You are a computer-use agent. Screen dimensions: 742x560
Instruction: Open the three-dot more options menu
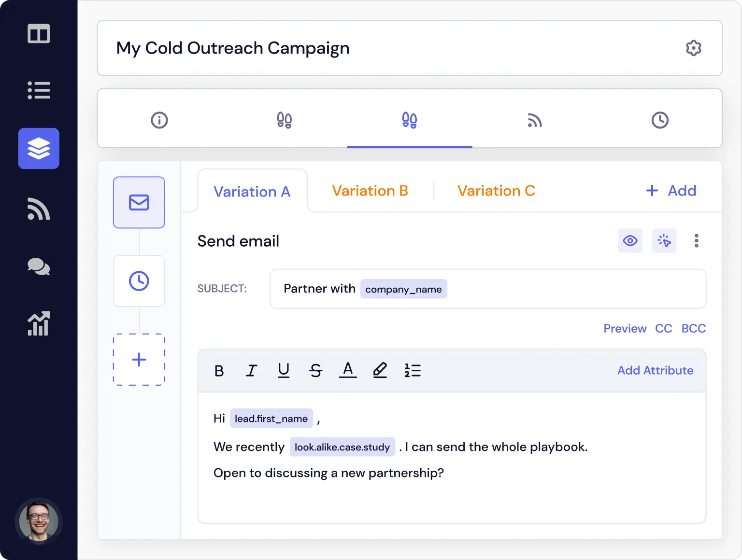tap(697, 240)
